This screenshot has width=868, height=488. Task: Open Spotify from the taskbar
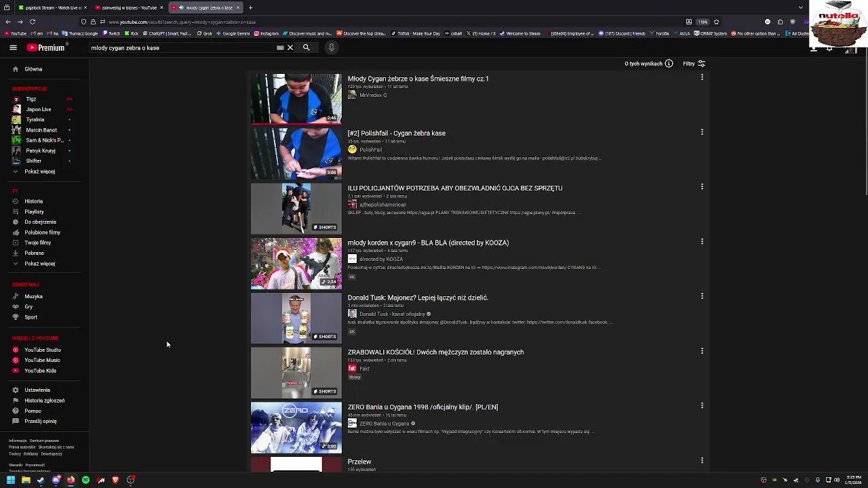(85, 480)
